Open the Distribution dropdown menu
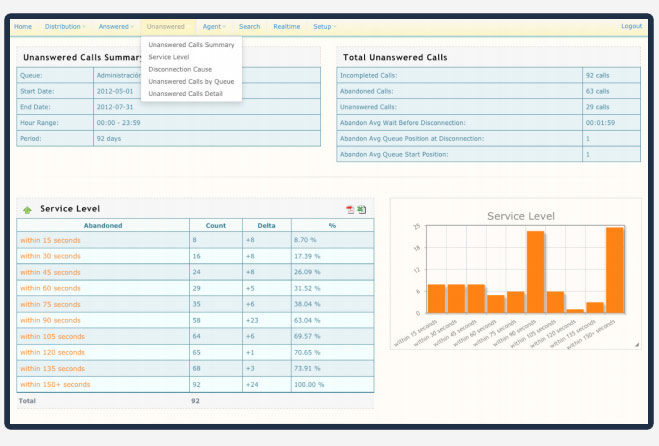Image resolution: width=659 pixels, height=446 pixels. [66, 26]
